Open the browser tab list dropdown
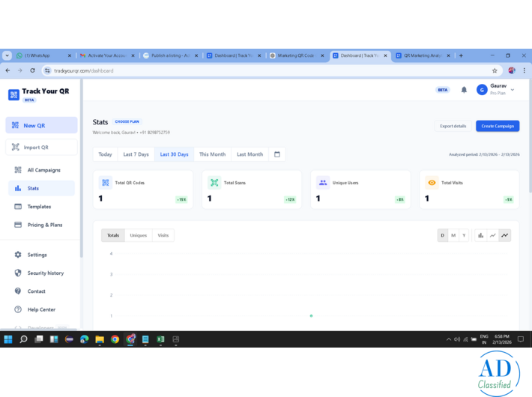Screen dimensions: 532x397 click(7, 55)
